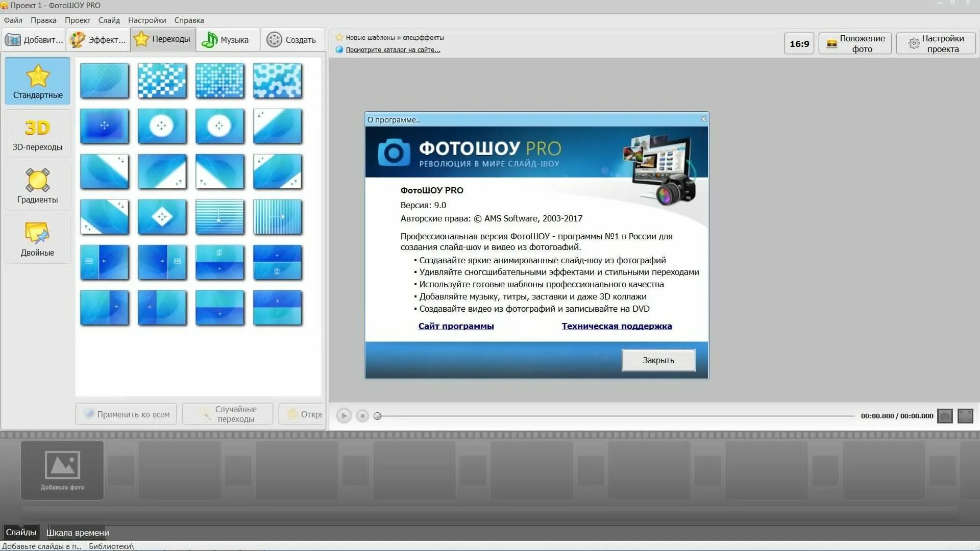This screenshot has width=980, height=551.
Task: Select the checkerboard transition thumbnail
Action: coord(162,81)
